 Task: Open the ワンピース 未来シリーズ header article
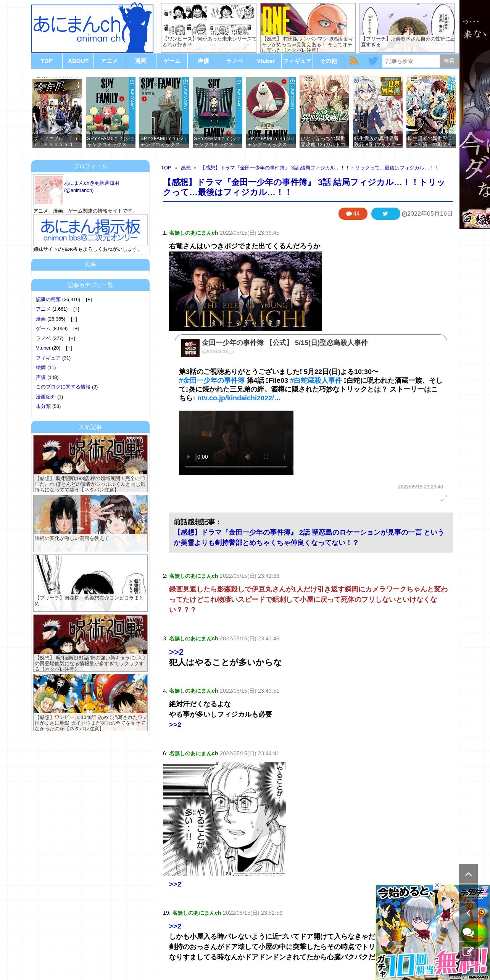[209, 28]
